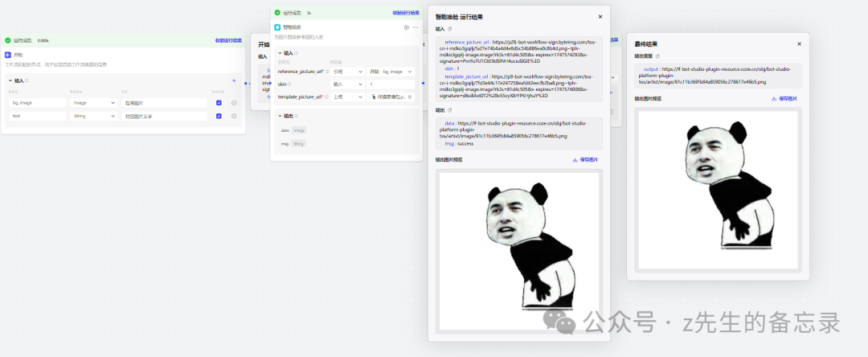Image resolution: width=868 pixels, height=357 pixels.
Task: Edit the 对应图片文字 description field
Action: (164, 117)
